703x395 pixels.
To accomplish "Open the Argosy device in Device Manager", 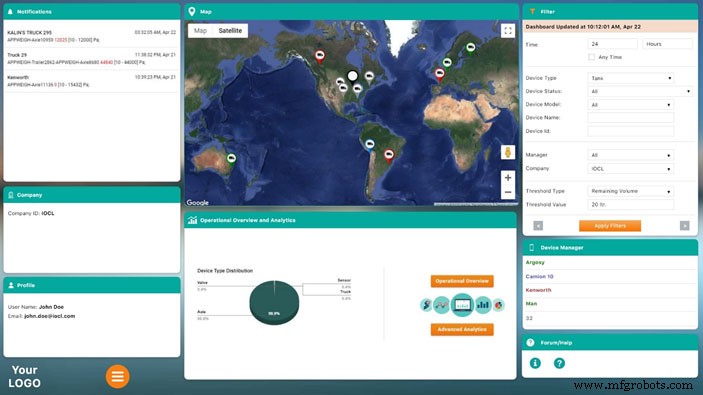I will point(535,262).
